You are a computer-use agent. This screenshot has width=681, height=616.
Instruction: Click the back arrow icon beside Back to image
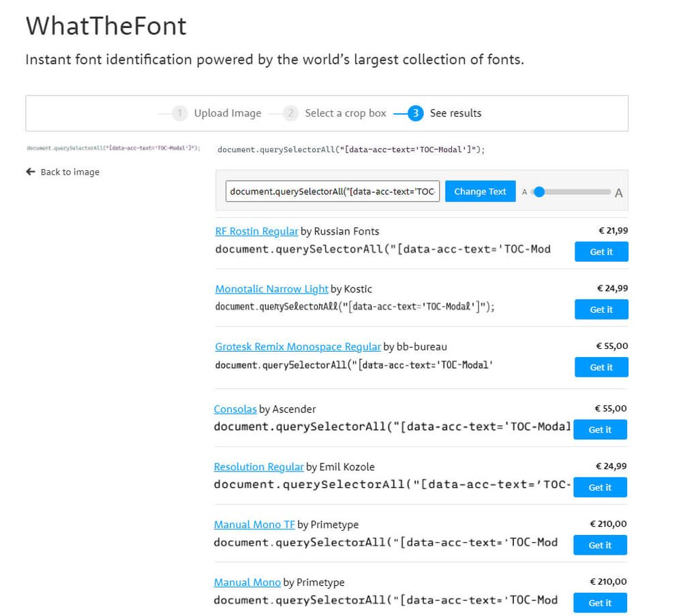30,172
